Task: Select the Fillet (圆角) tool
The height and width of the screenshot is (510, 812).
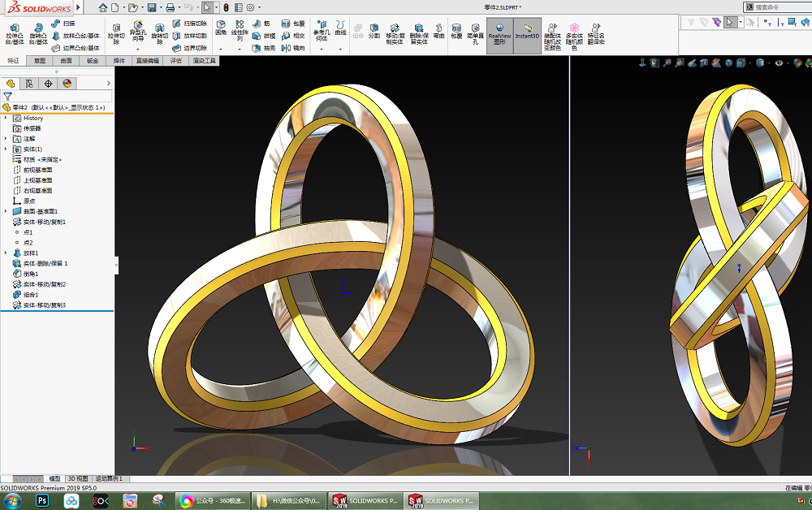Action: [221, 28]
